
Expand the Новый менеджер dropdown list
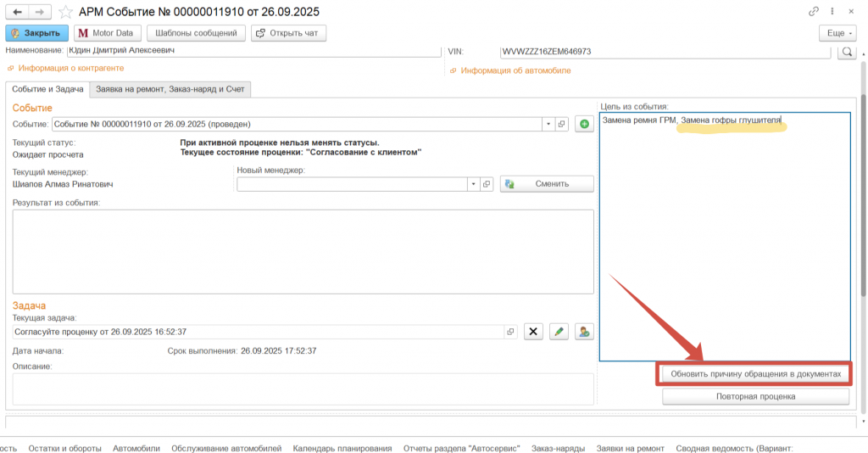473,184
